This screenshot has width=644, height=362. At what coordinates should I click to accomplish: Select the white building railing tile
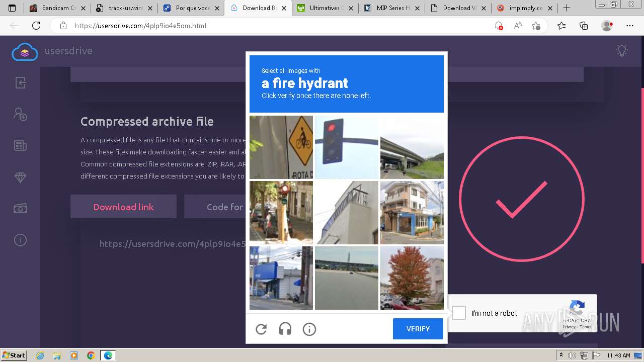[347, 213]
